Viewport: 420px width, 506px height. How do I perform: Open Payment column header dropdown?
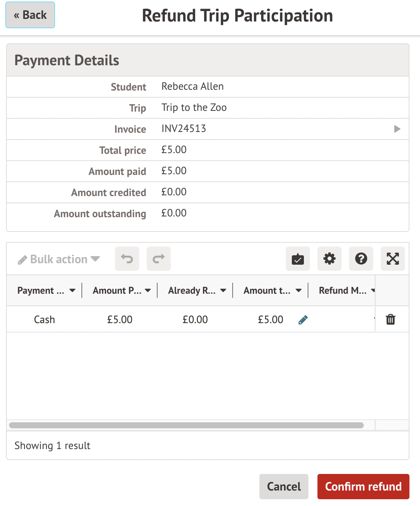point(72,291)
